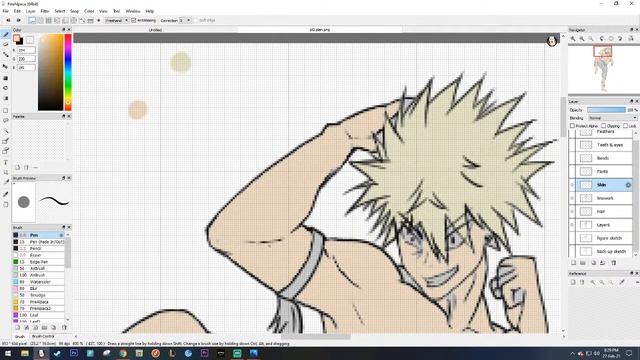Switch to the Untitled document tab
The image size is (640, 360).
155,30
